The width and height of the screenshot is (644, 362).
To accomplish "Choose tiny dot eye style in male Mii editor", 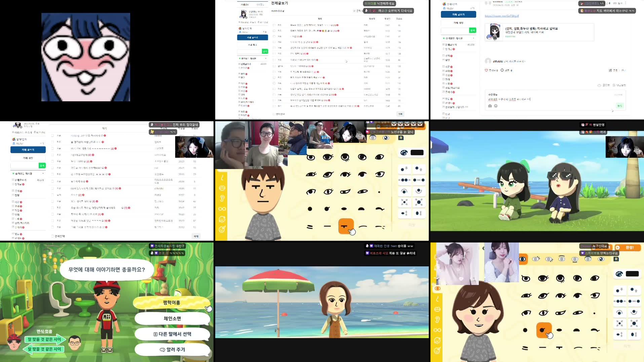I will (379, 192).
